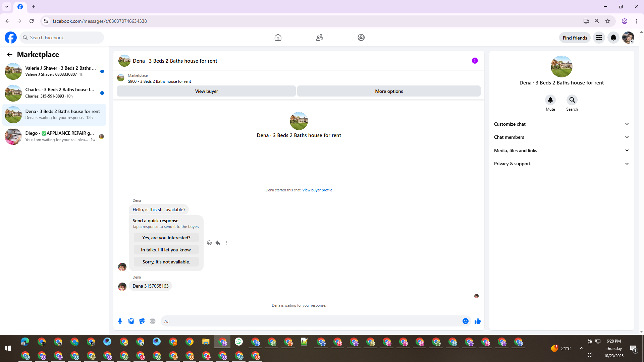
Task: Click the View buyer button
Action: click(206, 91)
